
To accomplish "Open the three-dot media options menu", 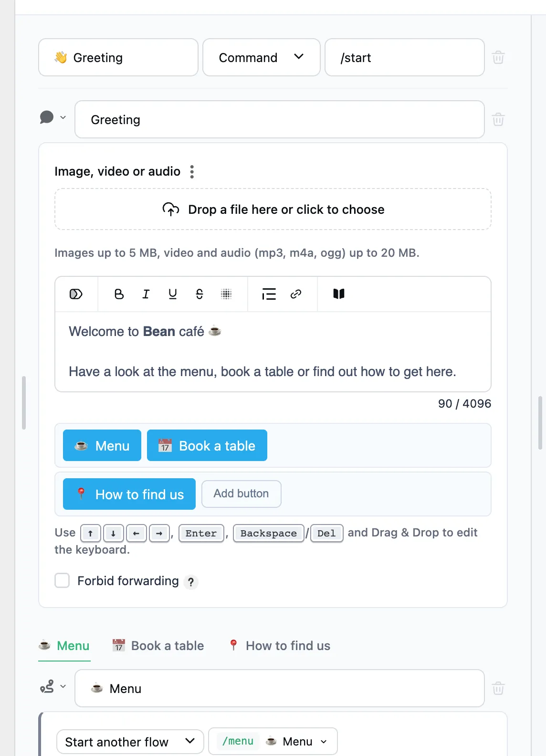I will click(192, 171).
